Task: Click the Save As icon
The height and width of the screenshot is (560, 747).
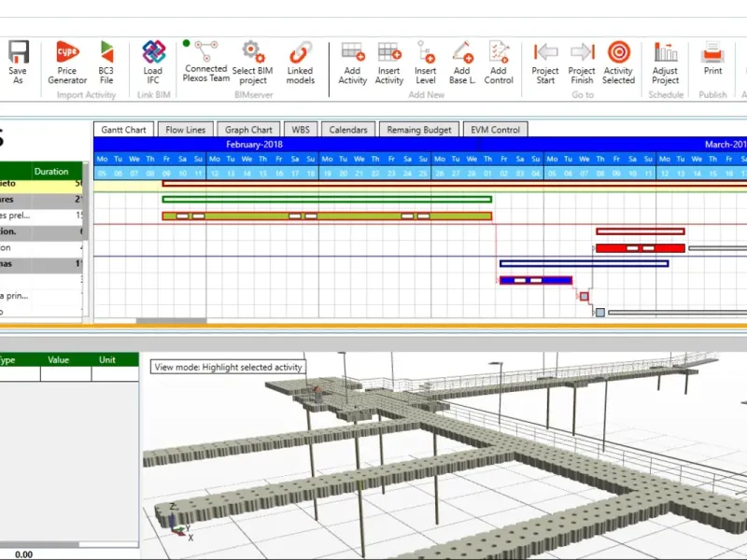Action: pos(18,62)
